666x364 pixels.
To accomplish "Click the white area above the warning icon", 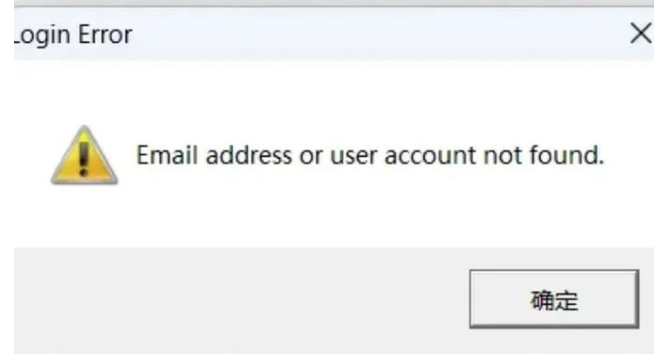I will (x=84, y=92).
